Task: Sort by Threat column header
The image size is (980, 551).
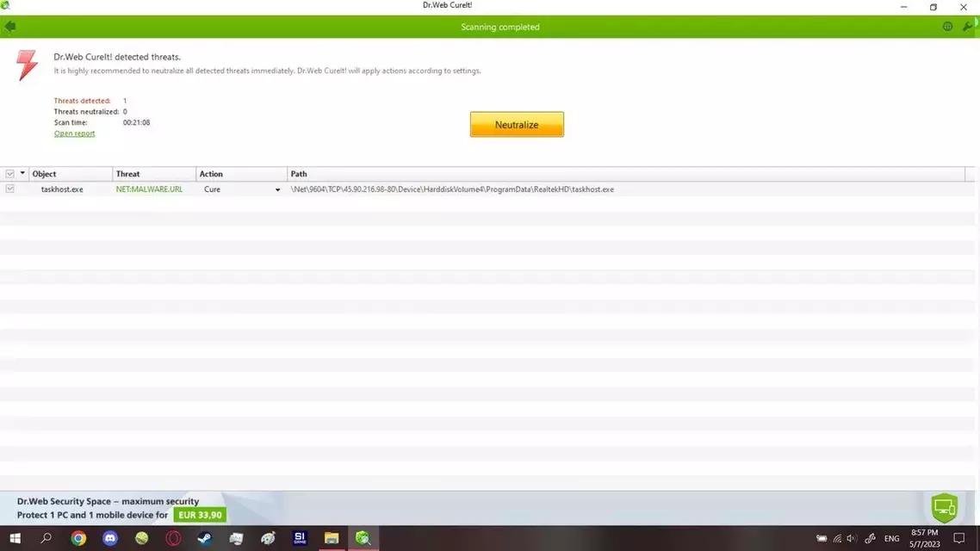Action: pos(154,174)
